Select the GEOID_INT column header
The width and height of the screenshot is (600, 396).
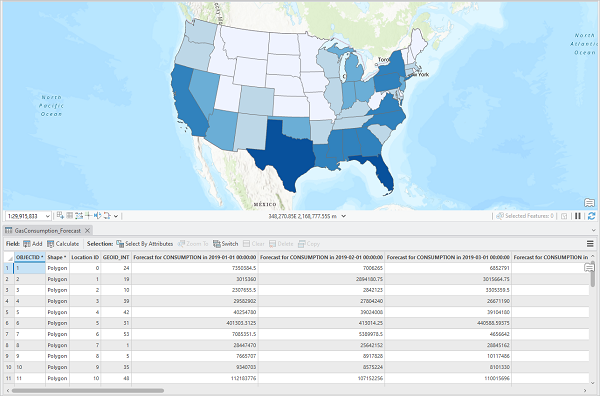click(x=116, y=257)
